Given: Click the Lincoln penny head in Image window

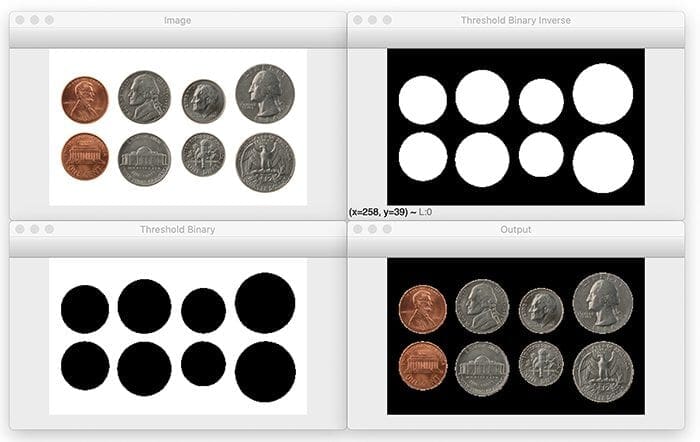Looking at the screenshot, I should (x=85, y=100).
